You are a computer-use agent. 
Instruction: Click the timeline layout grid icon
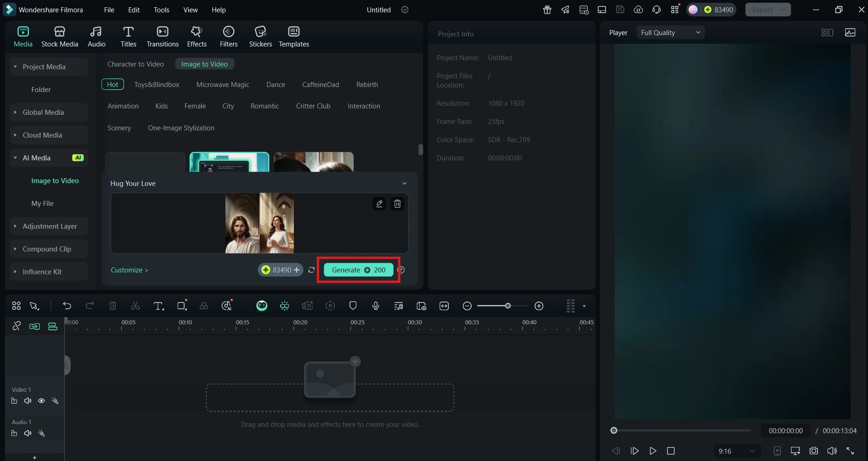16,306
